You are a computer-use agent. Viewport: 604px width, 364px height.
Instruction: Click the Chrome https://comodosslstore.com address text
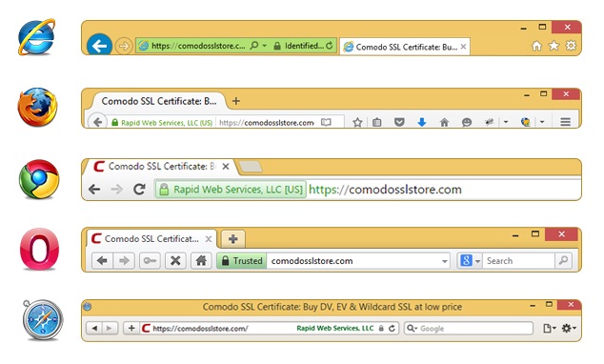coord(385,190)
